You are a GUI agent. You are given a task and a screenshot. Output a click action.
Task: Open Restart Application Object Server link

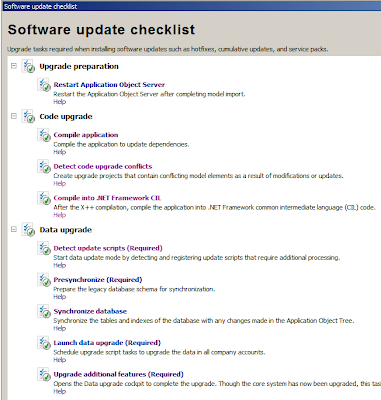(109, 85)
